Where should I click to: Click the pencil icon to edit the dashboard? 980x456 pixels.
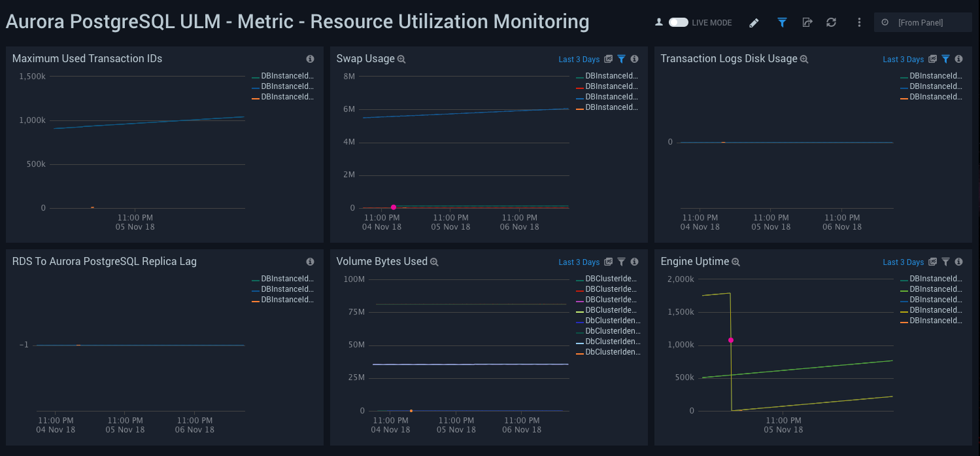pos(754,22)
